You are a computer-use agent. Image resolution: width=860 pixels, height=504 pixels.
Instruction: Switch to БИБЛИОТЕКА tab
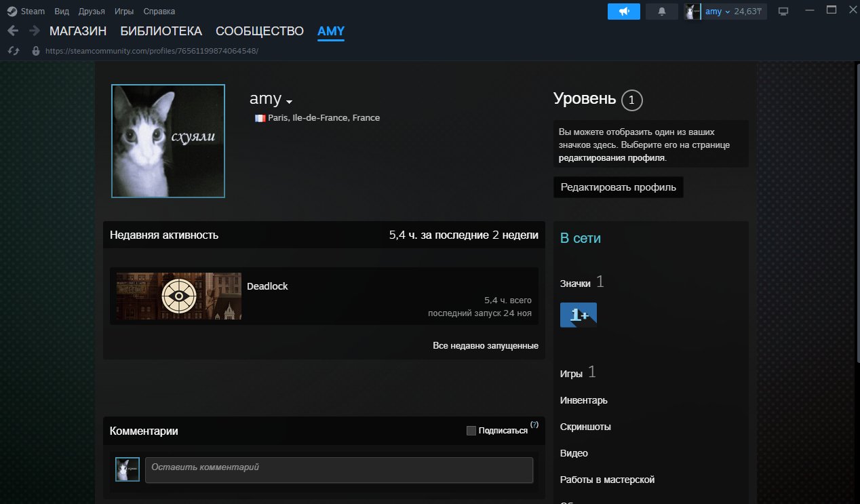pyautogui.click(x=161, y=31)
